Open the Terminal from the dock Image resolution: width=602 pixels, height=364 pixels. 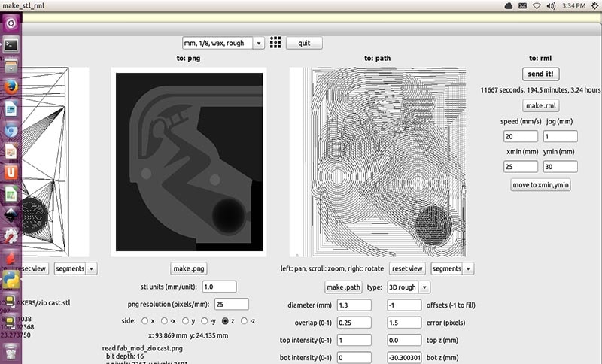pos(11,45)
